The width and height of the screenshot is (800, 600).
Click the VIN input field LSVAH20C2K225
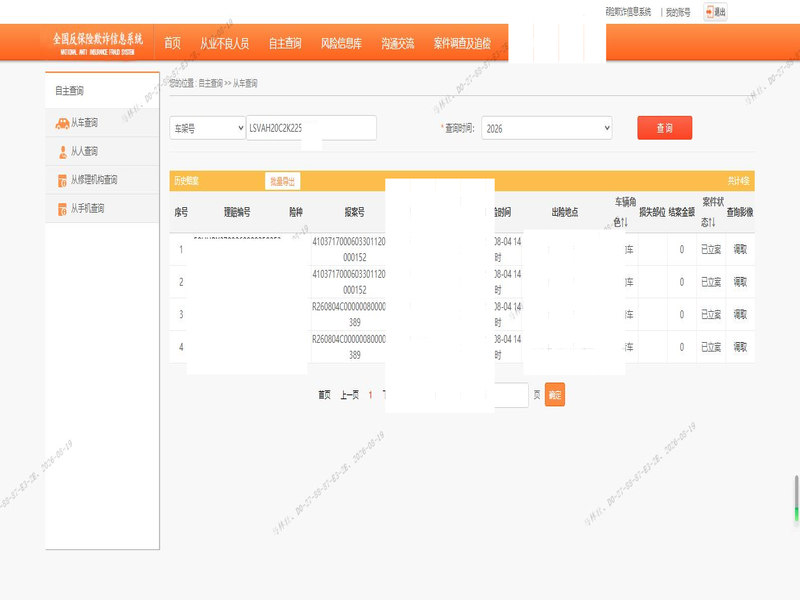311,128
